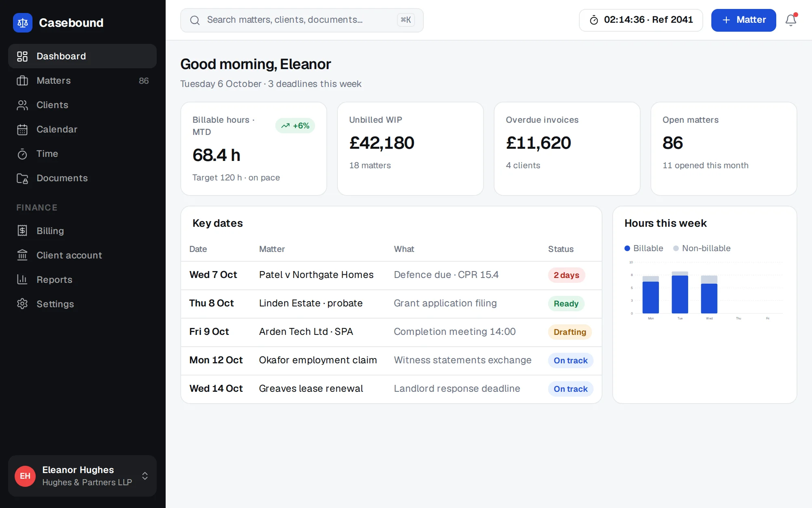Image resolution: width=812 pixels, height=508 pixels.
Task: Click the Matters count badge 86
Action: coord(144,80)
